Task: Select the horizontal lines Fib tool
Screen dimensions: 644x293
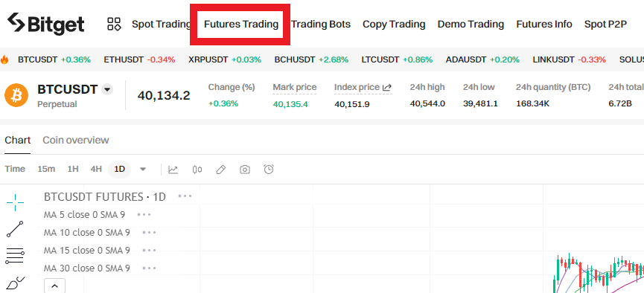Action: [15, 256]
